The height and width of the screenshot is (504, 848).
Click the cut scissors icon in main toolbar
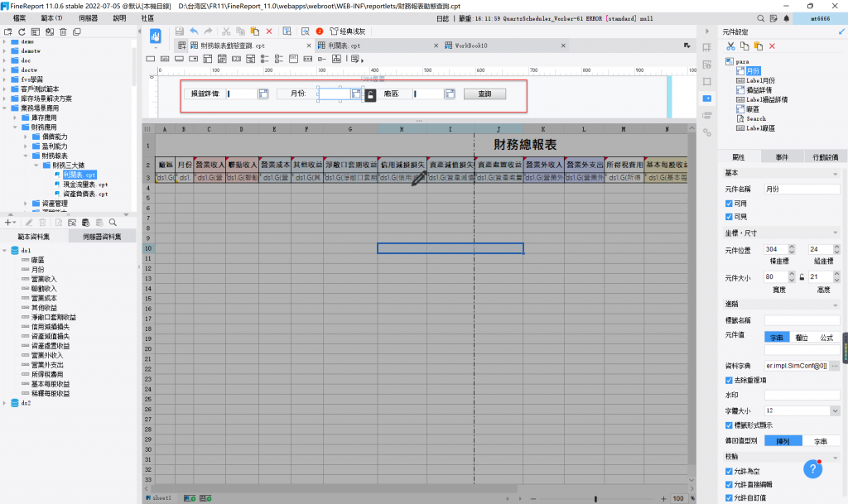pos(226,31)
